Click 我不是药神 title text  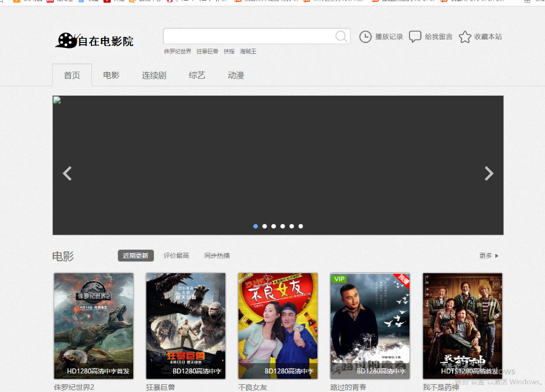441,387
